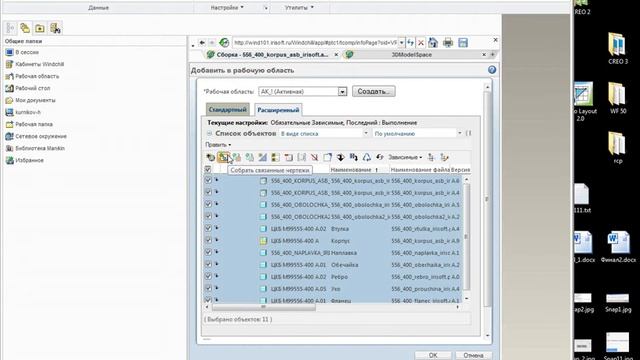This screenshot has height=360, width=640.
Task: Click the black down-arrow icon in list toolbar
Action: (x=340, y=157)
